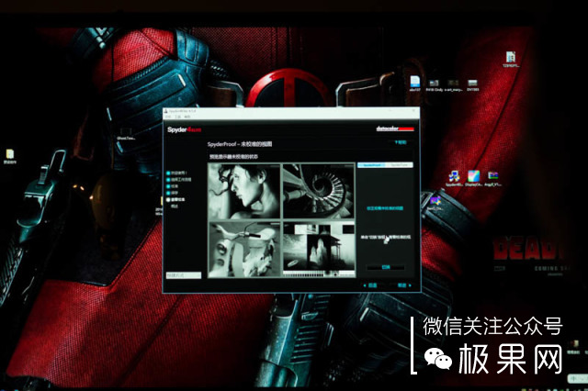Switch to the SpyderTune tab
Viewport: 588px width, 391px height.
coord(400,165)
